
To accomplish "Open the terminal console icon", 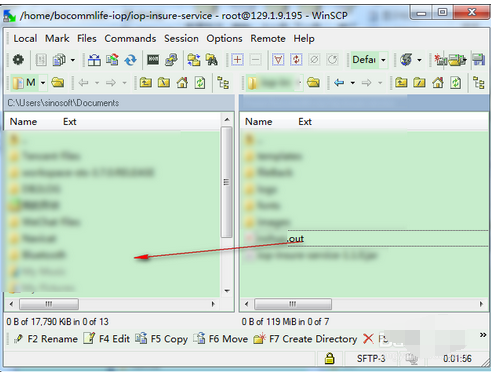I will [153, 60].
